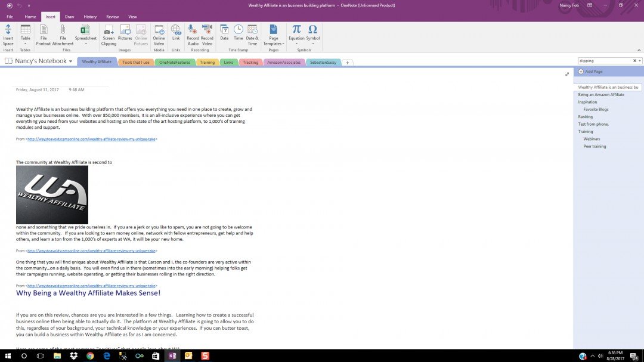Click the taskbar clock
Viewport: 644px width, 362px height.
(615, 356)
